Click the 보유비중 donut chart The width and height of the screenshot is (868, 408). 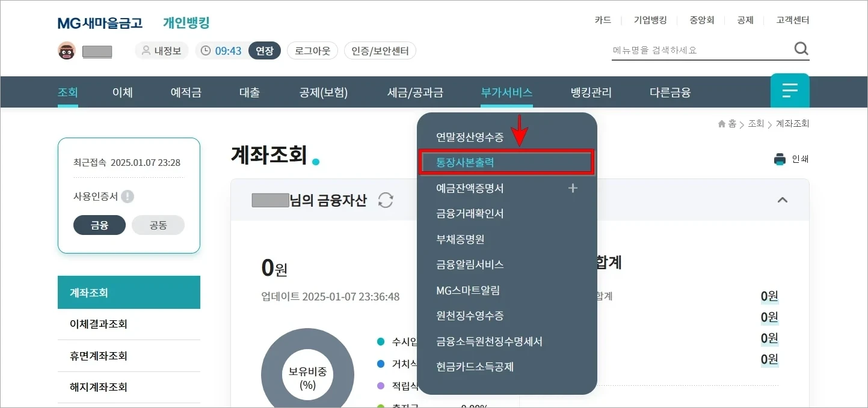307,373
